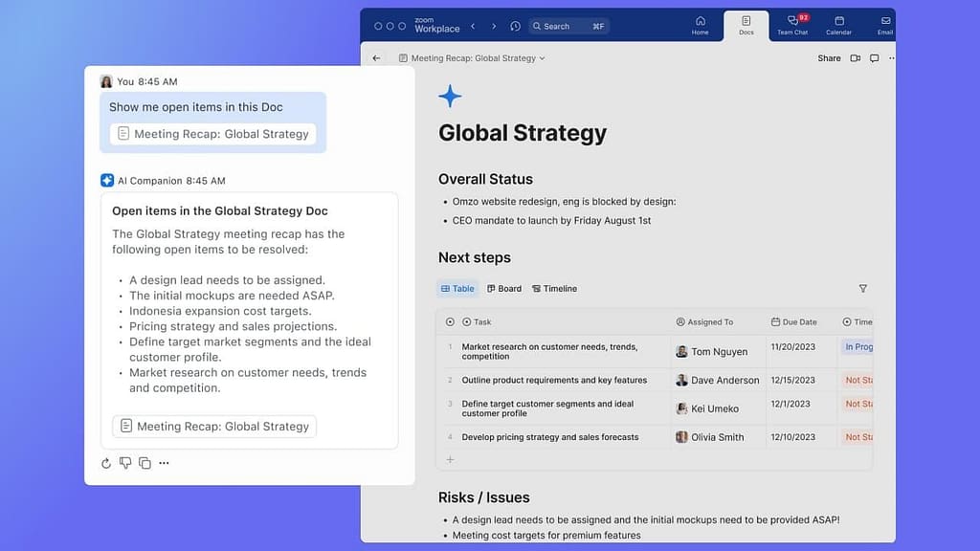
Task: Copy the AI Companion response
Action: [145, 463]
